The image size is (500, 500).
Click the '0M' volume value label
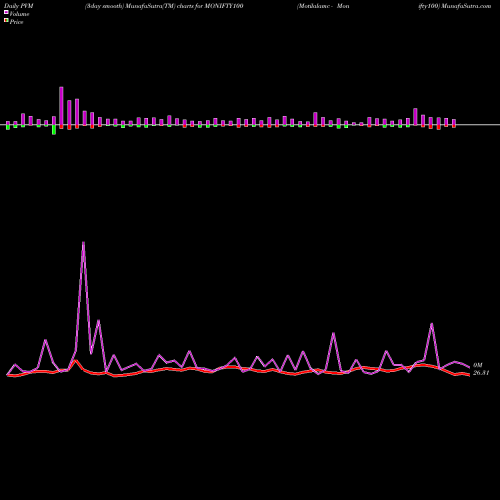point(478,365)
